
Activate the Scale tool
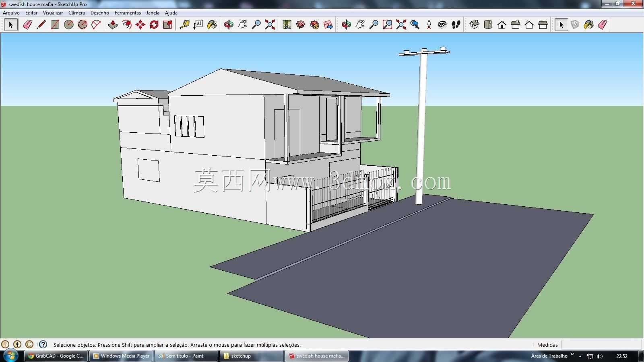(x=167, y=25)
